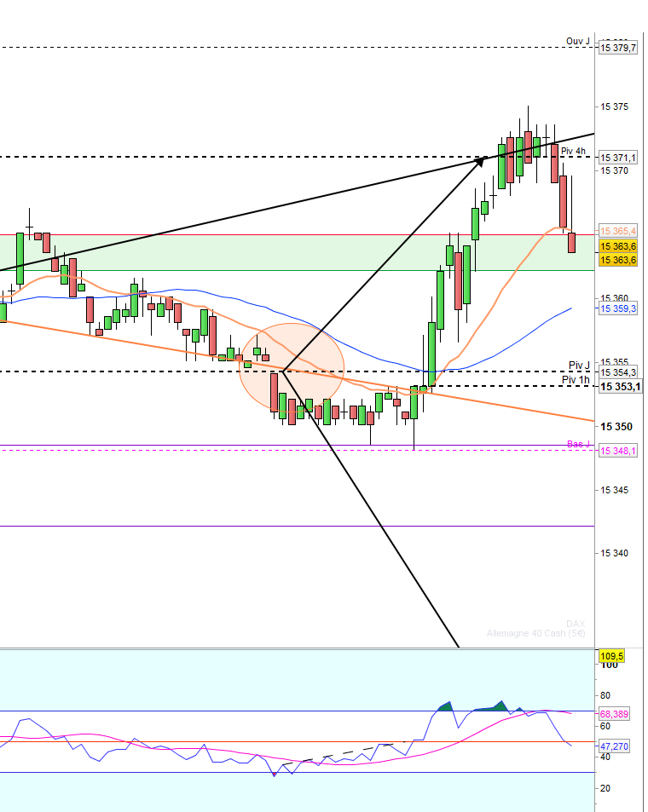Click the Ouv J level label
The image size is (648, 812).
(577, 41)
